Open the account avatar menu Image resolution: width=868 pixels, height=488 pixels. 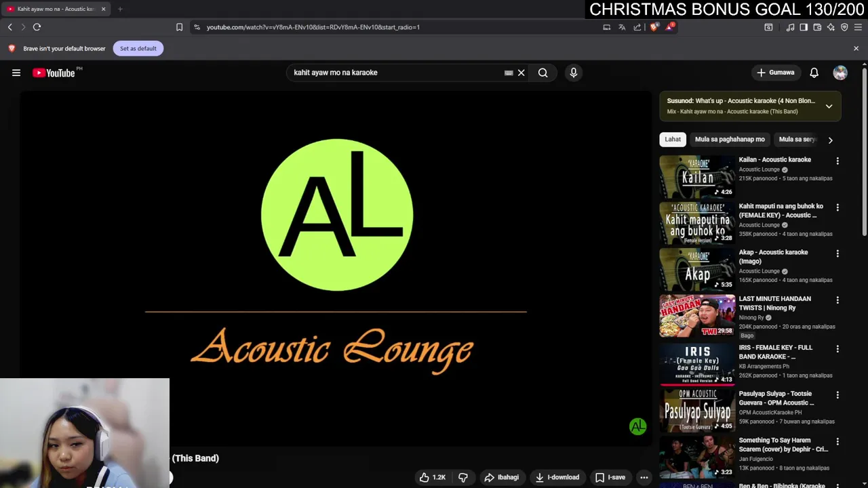click(x=840, y=73)
